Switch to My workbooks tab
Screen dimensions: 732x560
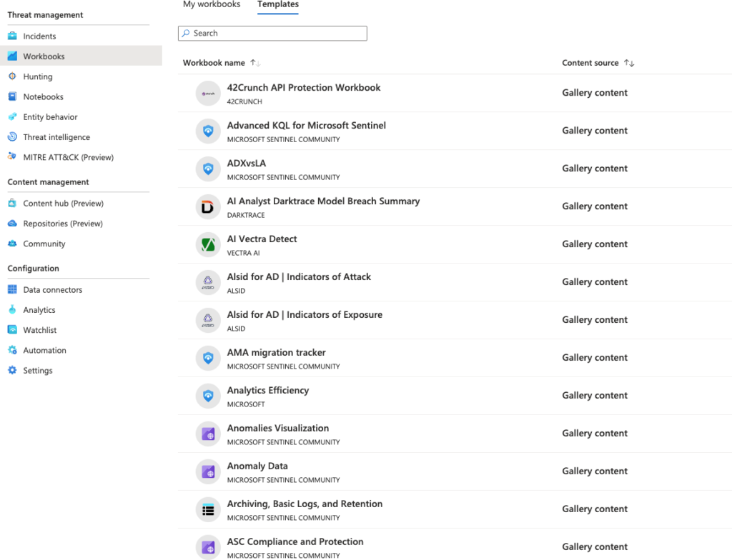tap(212, 5)
